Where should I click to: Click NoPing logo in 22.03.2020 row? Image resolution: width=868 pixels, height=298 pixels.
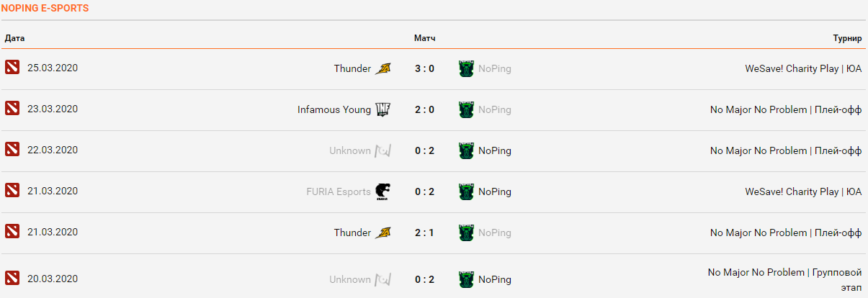[466, 150]
